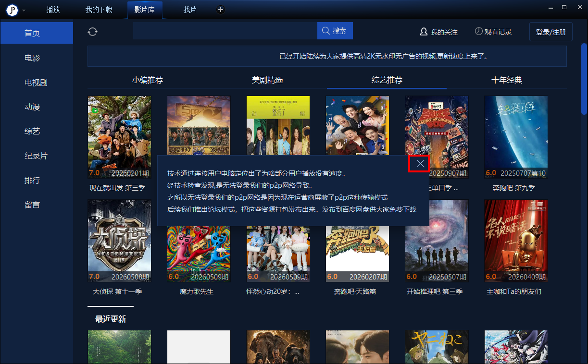Switch to the 找片 tab

click(190, 10)
